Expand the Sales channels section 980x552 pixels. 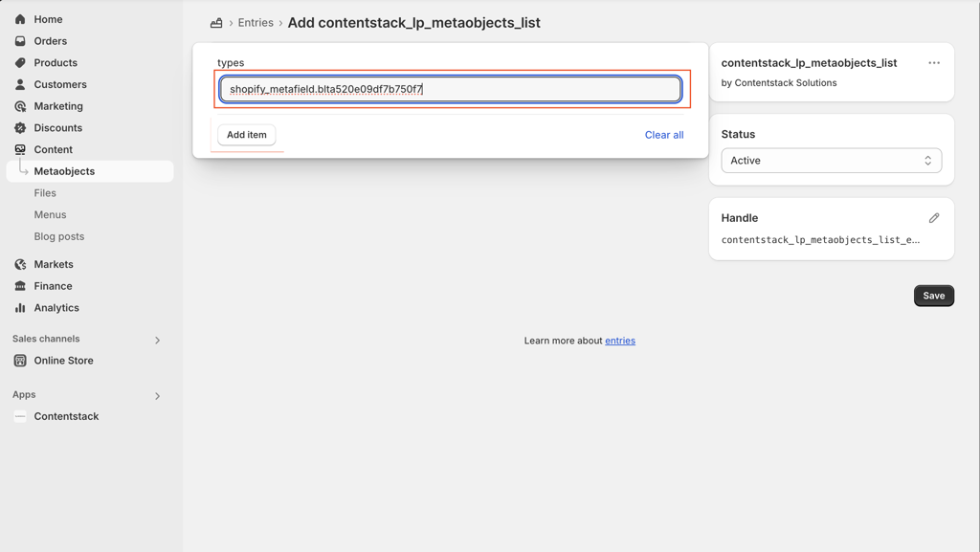[156, 340]
